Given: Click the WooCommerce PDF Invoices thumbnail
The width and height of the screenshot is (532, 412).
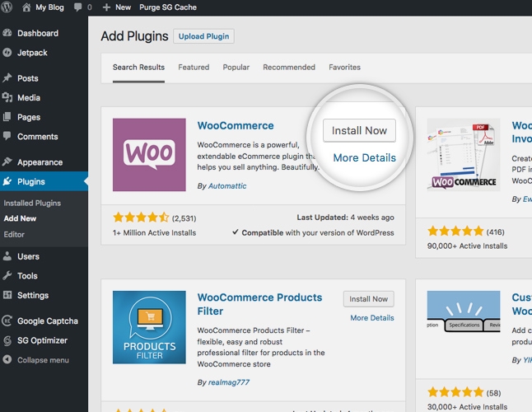Looking at the screenshot, I should coord(464,155).
